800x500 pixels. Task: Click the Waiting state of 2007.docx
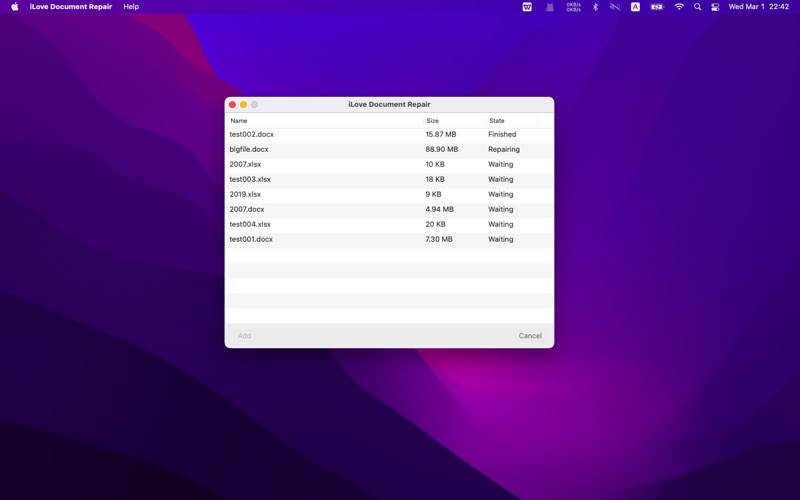(x=501, y=209)
